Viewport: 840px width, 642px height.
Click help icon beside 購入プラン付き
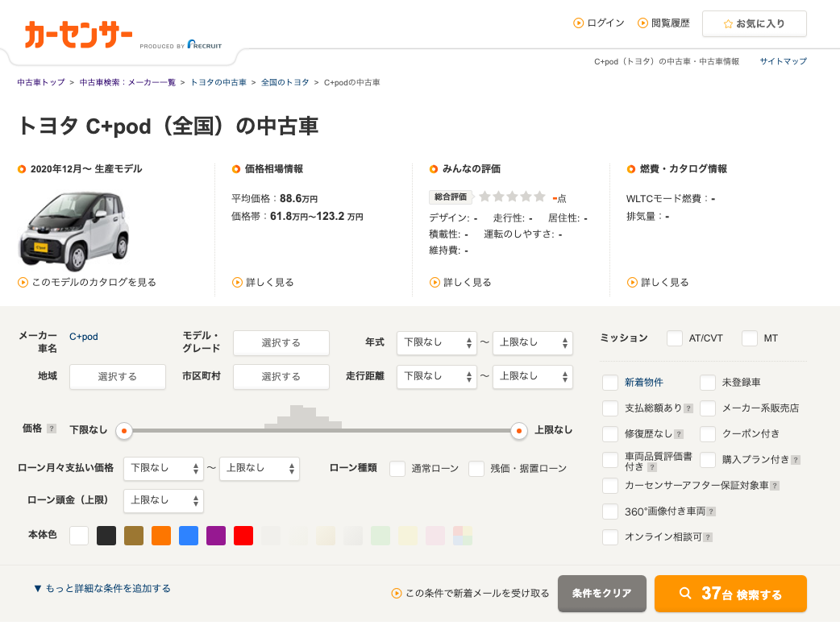[796, 460]
